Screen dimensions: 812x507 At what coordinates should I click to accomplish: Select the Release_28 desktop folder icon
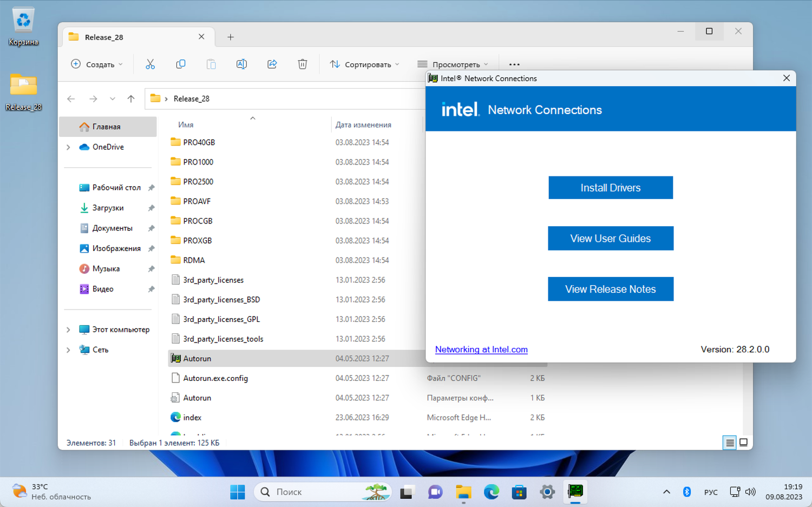point(23,92)
